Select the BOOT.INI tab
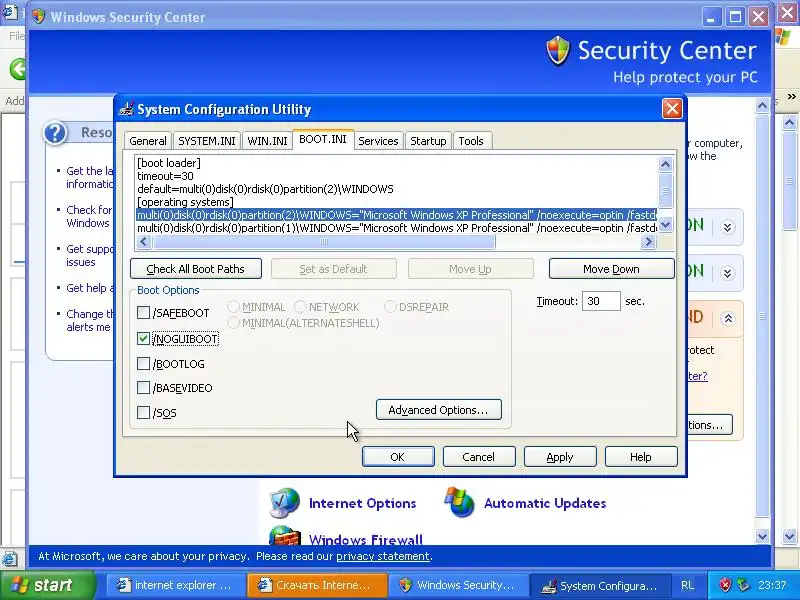 pyautogui.click(x=323, y=139)
